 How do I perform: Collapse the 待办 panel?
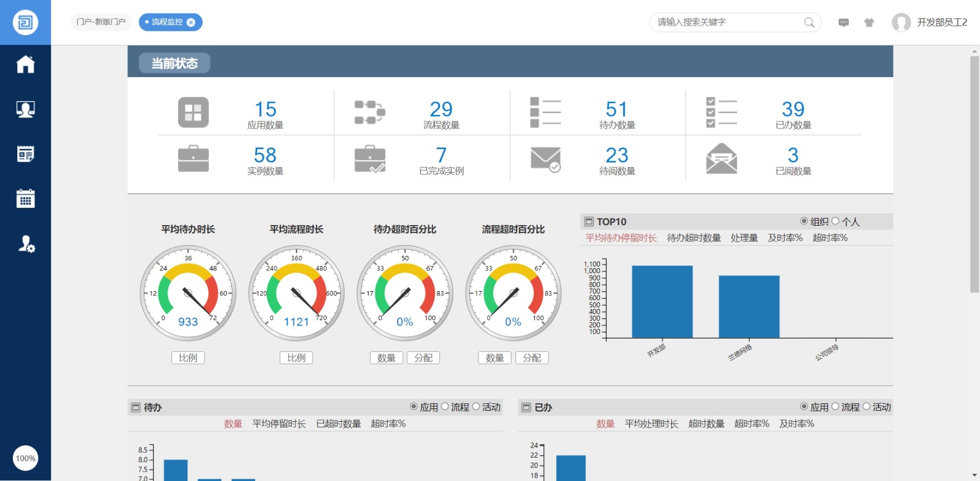pyautogui.click(x=135, y=407)
